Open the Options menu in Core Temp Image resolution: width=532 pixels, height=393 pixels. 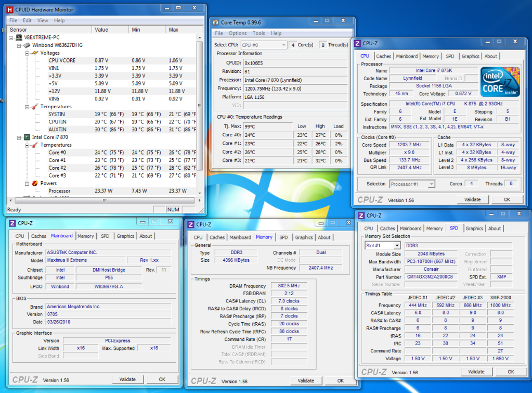tap(238, 33)
